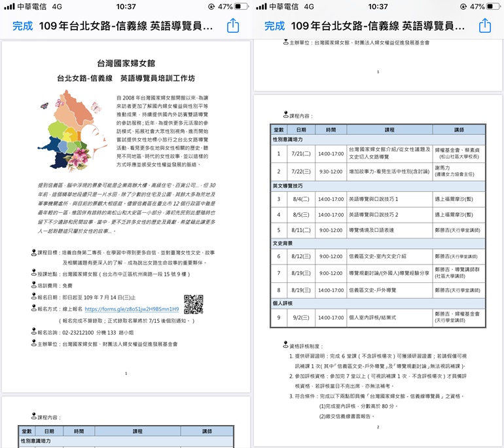Tap the signal bars in the right status bar
504x448 pixels.
261,7
